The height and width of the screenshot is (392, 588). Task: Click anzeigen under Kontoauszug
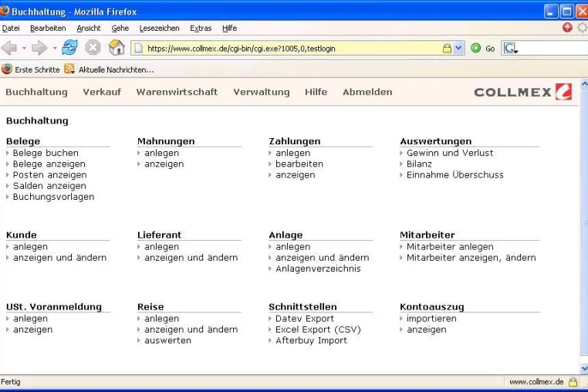pos(427,329)
